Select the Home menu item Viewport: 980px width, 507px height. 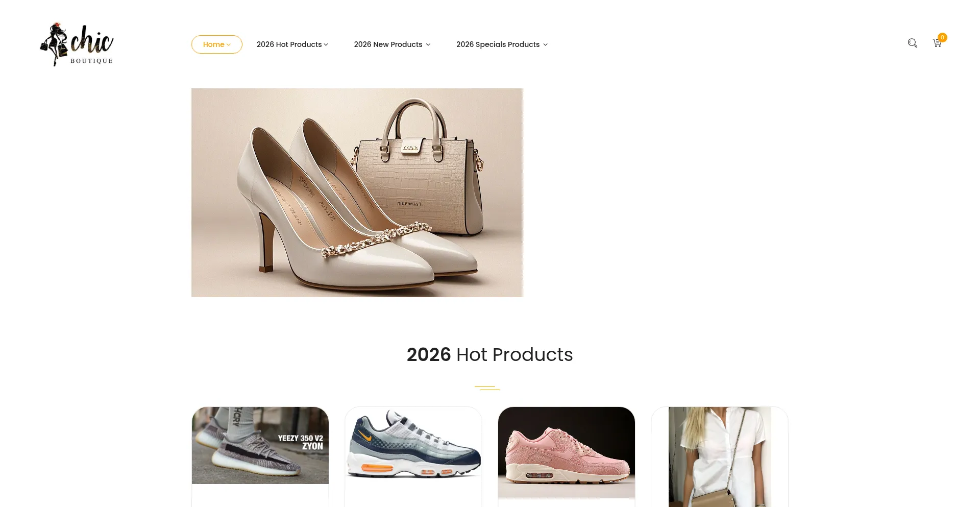click(217, 44)
